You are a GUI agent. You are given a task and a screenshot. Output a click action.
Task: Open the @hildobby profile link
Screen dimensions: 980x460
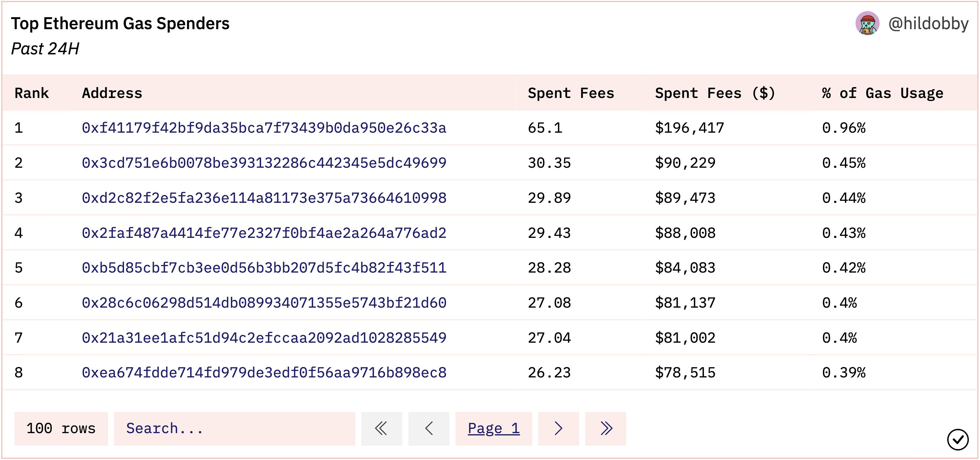(928, 24)
